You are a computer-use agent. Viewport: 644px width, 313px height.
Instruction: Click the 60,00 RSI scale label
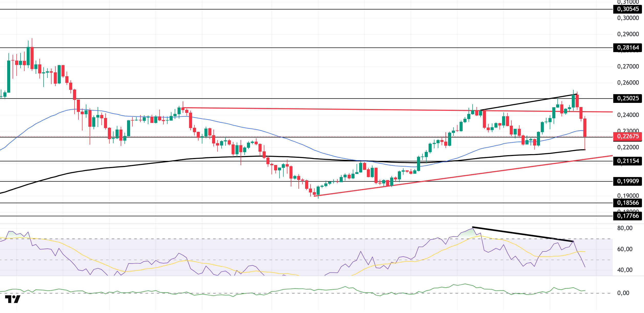pos(625,249)
